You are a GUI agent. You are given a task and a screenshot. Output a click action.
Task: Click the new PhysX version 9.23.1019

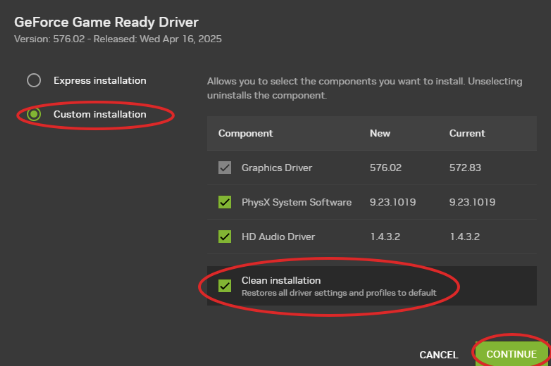393,202
